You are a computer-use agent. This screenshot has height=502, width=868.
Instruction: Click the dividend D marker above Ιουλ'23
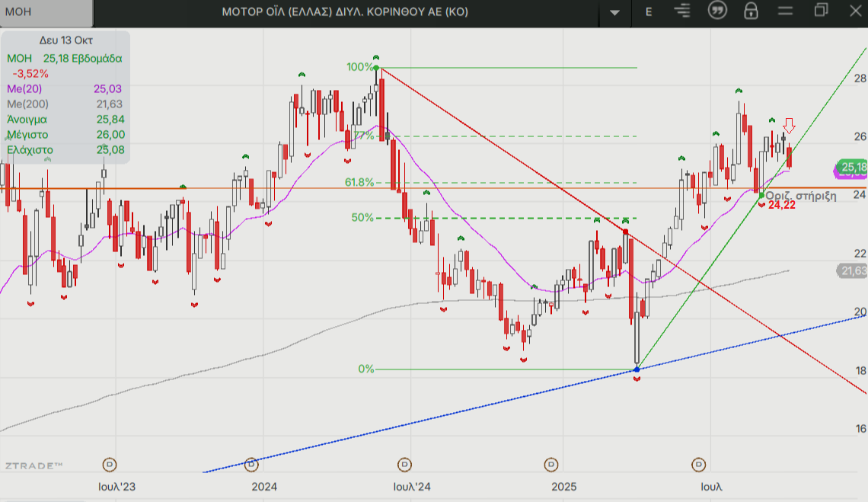(x=110, y=464)
